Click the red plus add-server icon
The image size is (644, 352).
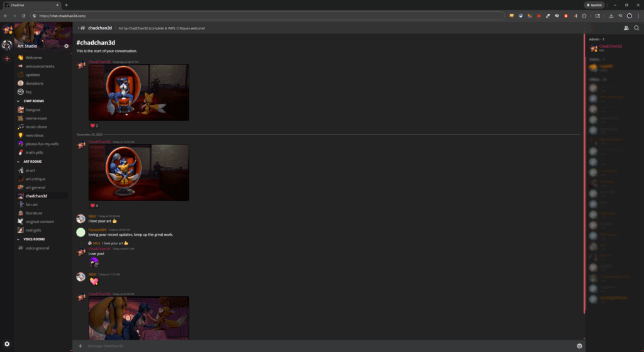pos(7,58)
